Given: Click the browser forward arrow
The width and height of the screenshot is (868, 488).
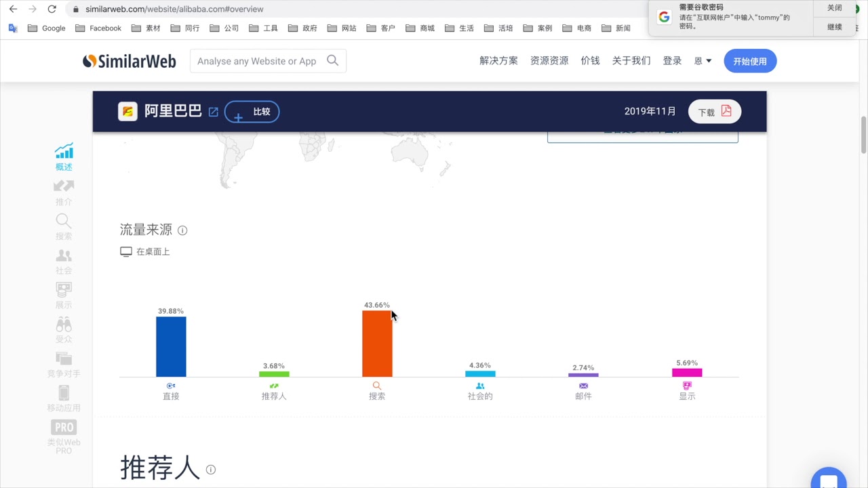Looking at the screenshot, I should tap(32, 9).
